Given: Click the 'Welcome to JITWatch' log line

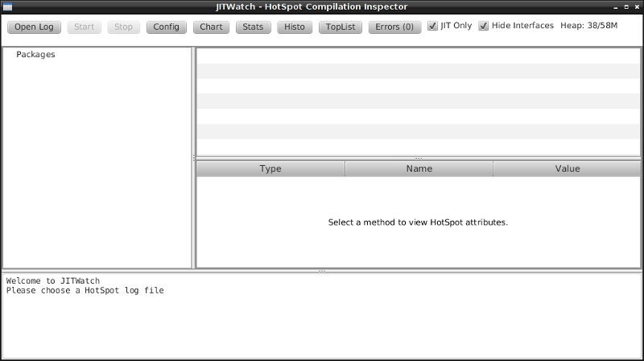Looking at the screenshot, I should click(x=53, y=281).
